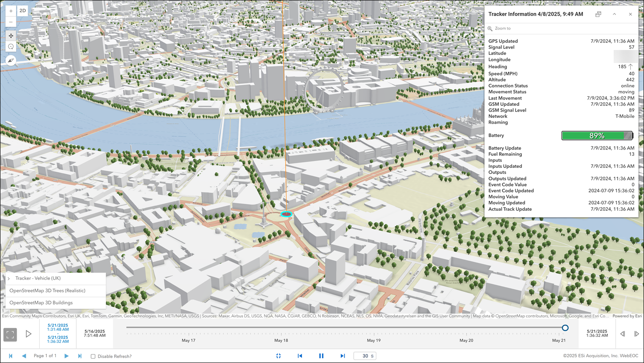Click the 30 s refresh interval field

[x=365, y=356]
